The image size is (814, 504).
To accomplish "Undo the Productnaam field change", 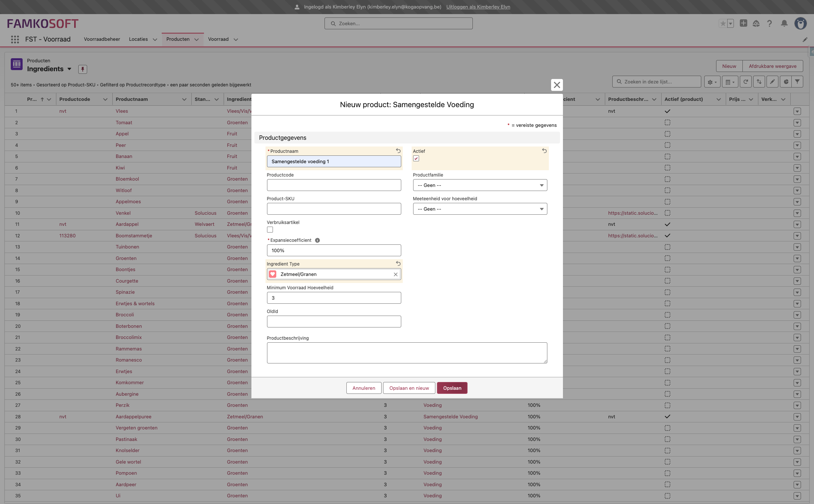I will (398, 151).
